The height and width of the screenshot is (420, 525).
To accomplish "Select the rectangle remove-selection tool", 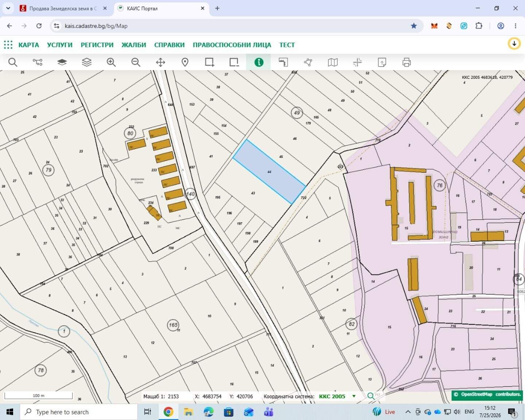I will coord(234,62).
